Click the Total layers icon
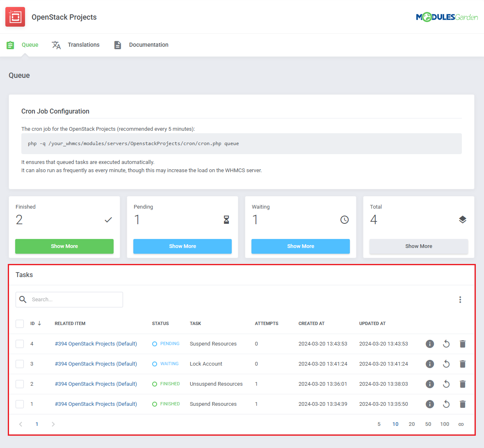Screen dimensions: 484x448 coord(462,220)
